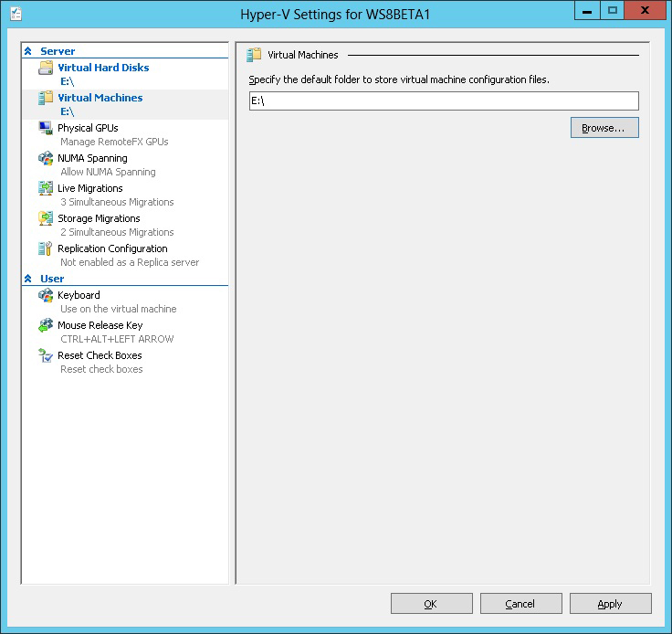Click E:\ path under Virtual Hard Disks
The width and height of the screenshot is (672, 634).
(68, 81)
